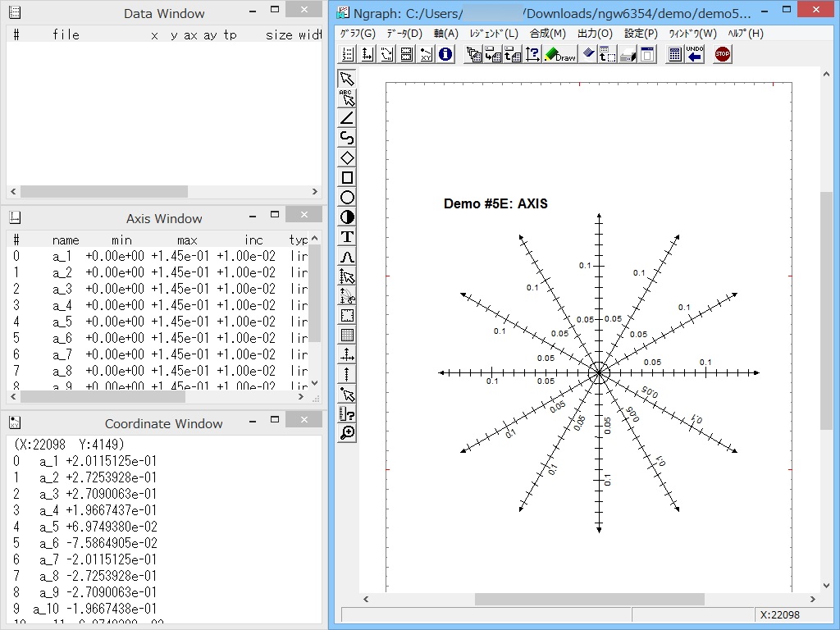Choose the Text legend tool
Image resolution: width=840 pixels, height=630 pixels.
tap(345, 236)
